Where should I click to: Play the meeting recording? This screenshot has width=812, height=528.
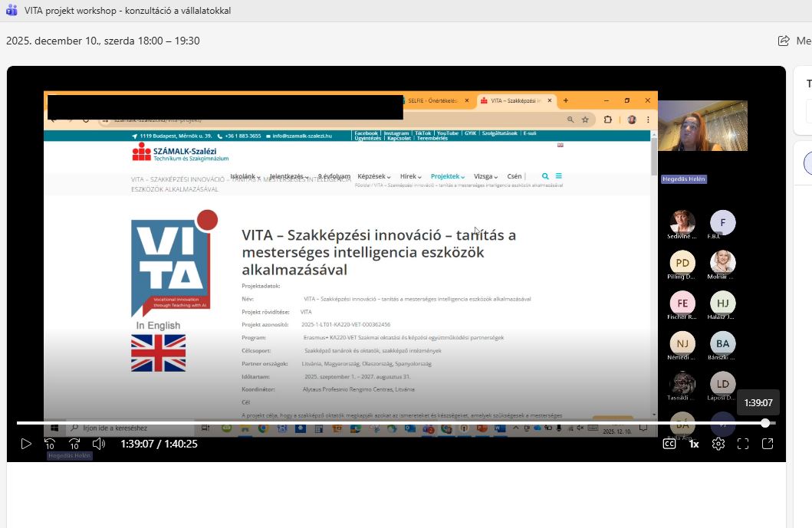(26, 444)
